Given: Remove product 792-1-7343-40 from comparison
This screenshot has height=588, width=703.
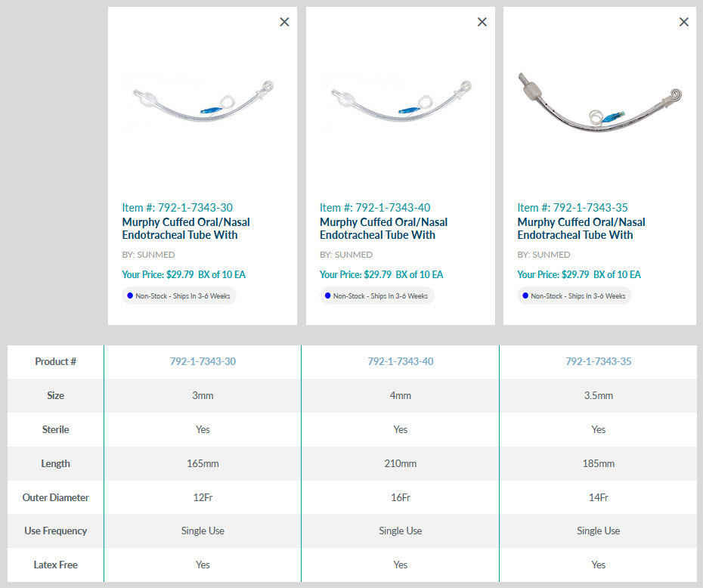Looking at the screenshot, I should coord(482,22).
